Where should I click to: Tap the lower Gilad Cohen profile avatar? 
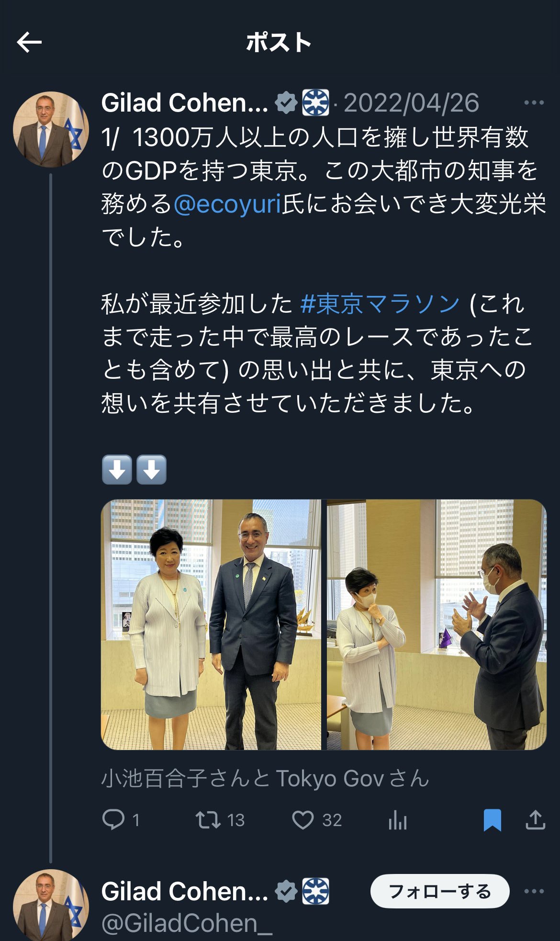51,905
